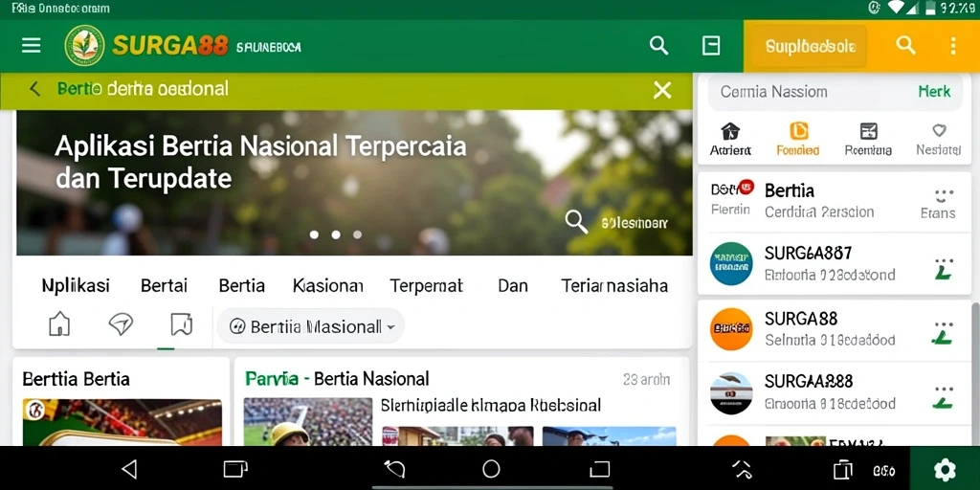
Task: Select third carousel dot on banner
Action: pyautogui.click(x=358, y=235)
